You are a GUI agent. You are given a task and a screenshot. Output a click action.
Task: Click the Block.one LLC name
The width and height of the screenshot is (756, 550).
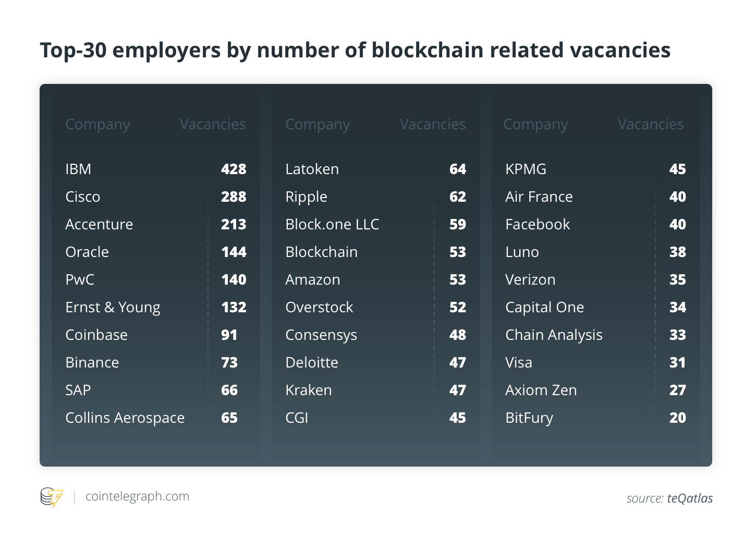point(332,224)
